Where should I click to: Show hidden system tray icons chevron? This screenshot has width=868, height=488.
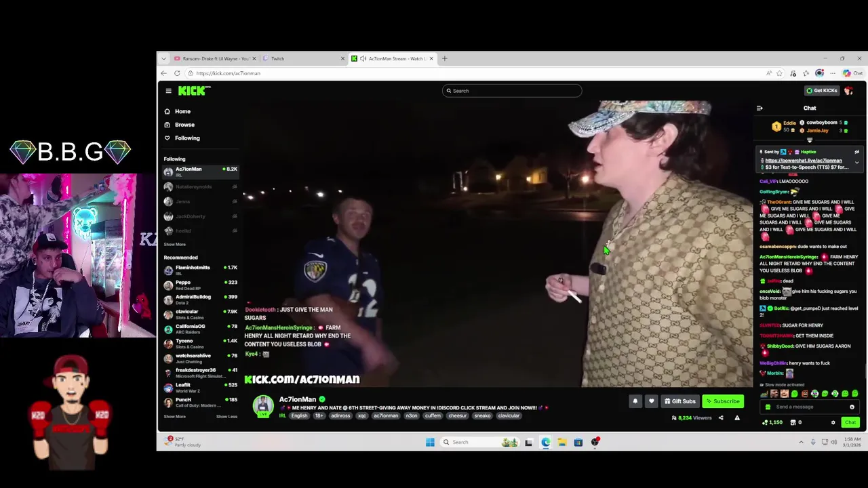pos(801,442)
